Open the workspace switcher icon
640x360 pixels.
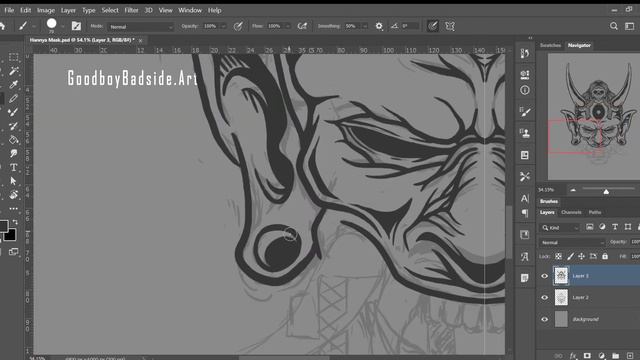tap(630, 26)
